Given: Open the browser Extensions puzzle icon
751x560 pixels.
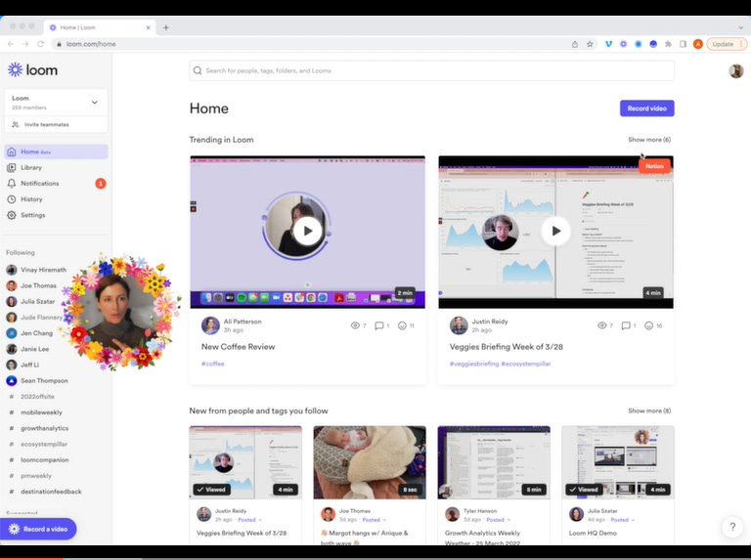Looking at the screenshot, I should coord(668,44).
